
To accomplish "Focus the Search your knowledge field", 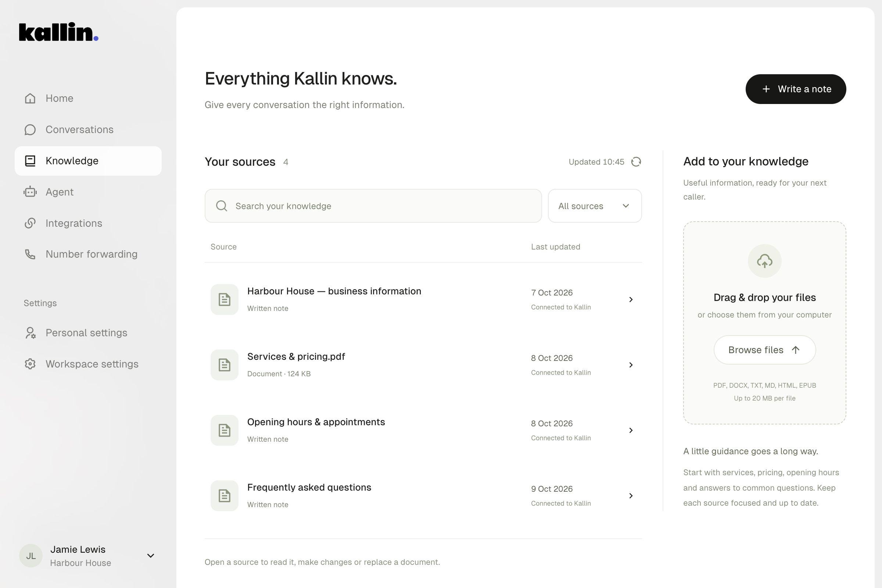I will [373, 206].
